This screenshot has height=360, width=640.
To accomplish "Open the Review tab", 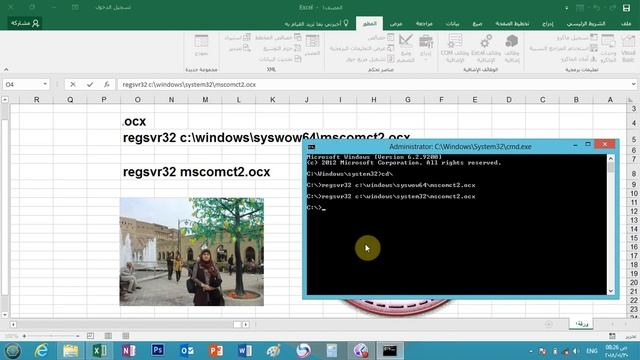I will 424,24.
